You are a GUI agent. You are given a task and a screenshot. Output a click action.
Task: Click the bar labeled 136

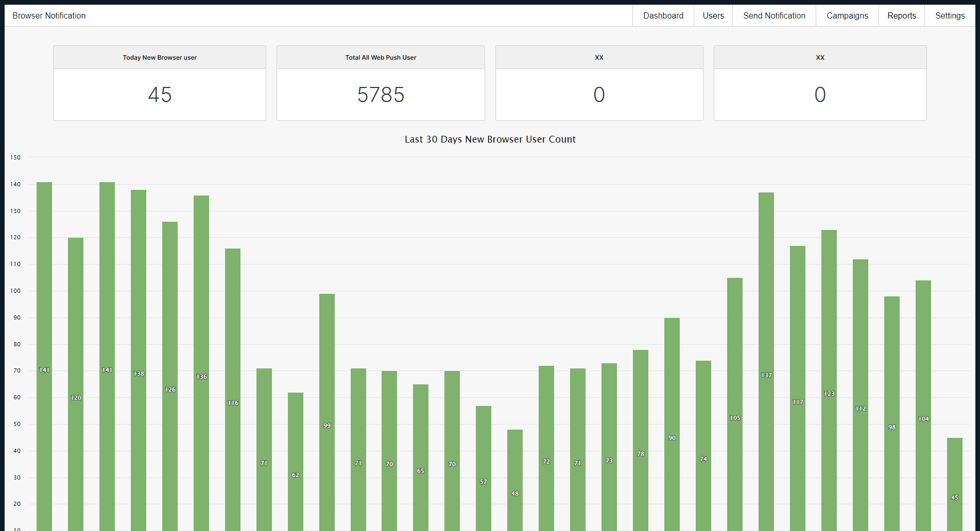click(201, 363)
